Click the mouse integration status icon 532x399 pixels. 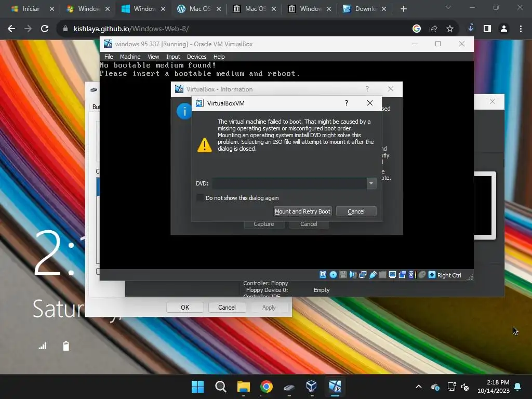point(422,275)
